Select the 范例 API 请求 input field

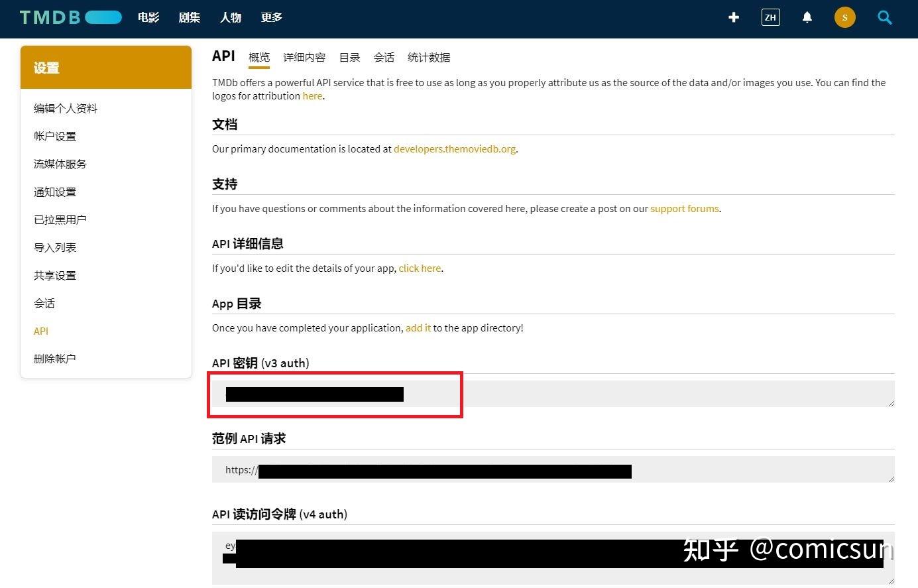pos(552,469)
